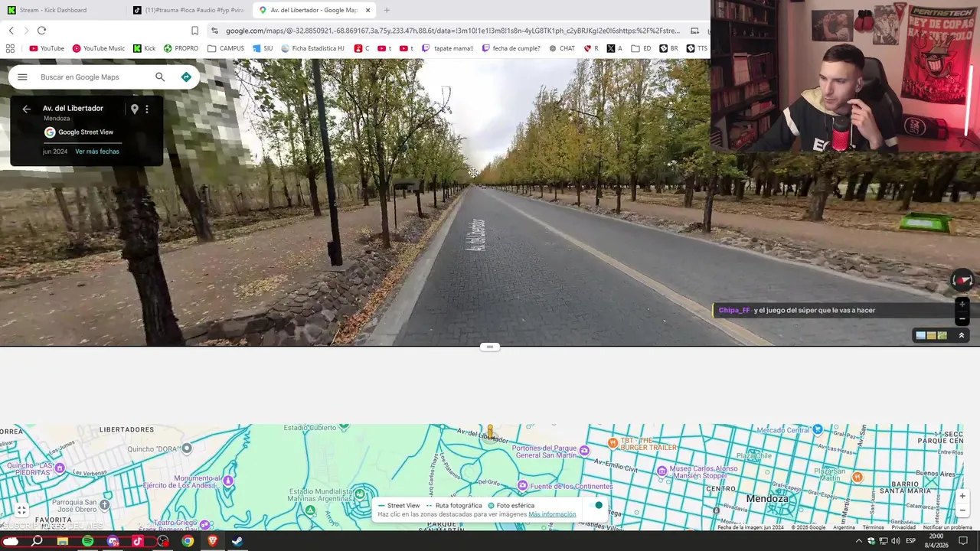Click the first thumbnail in the imagery strip
Screen dimensions: 980x551
point(921,335)
